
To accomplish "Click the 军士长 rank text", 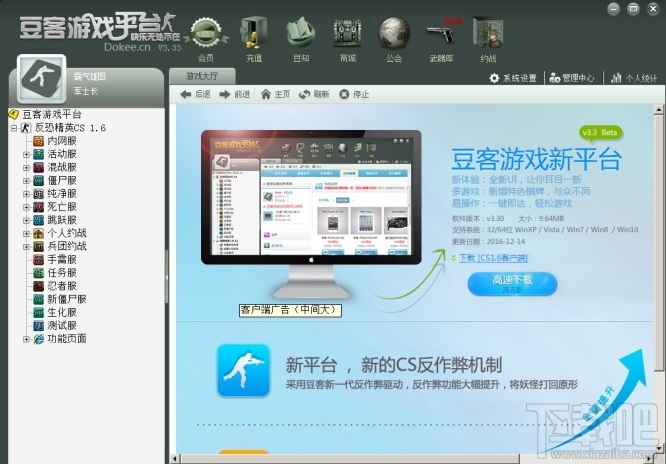I will [85, 91].
